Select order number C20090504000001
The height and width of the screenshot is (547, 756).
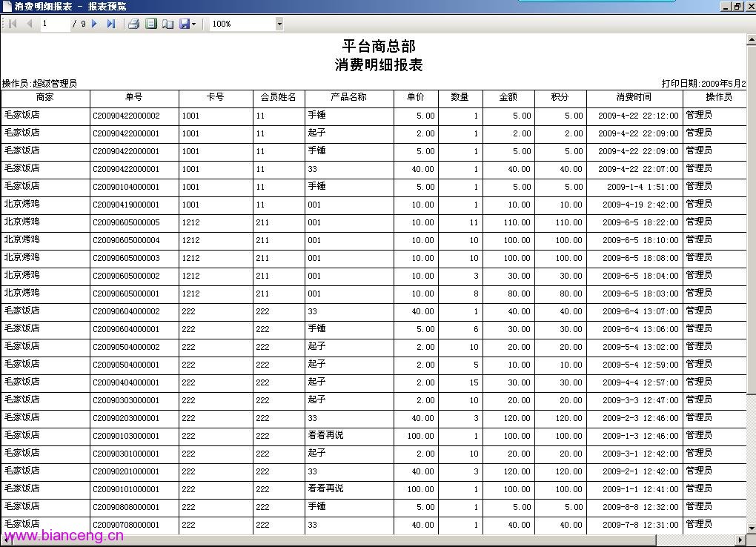(x=126, y=365)
